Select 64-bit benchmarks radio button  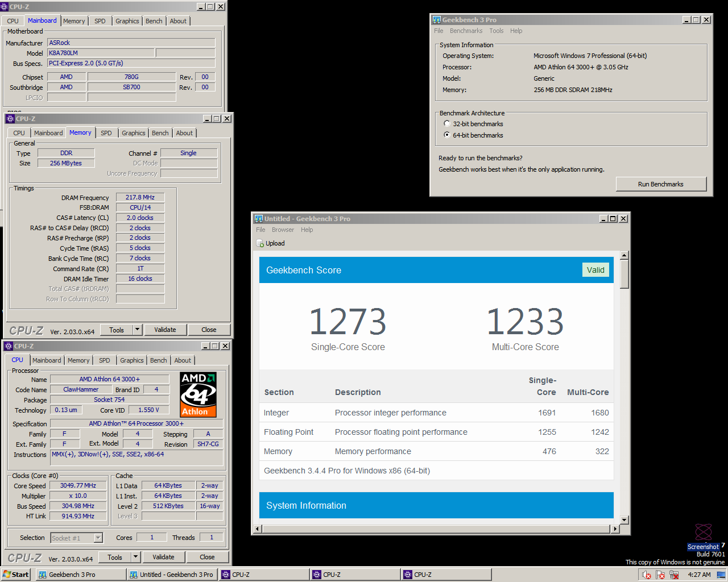pos(447,135)
